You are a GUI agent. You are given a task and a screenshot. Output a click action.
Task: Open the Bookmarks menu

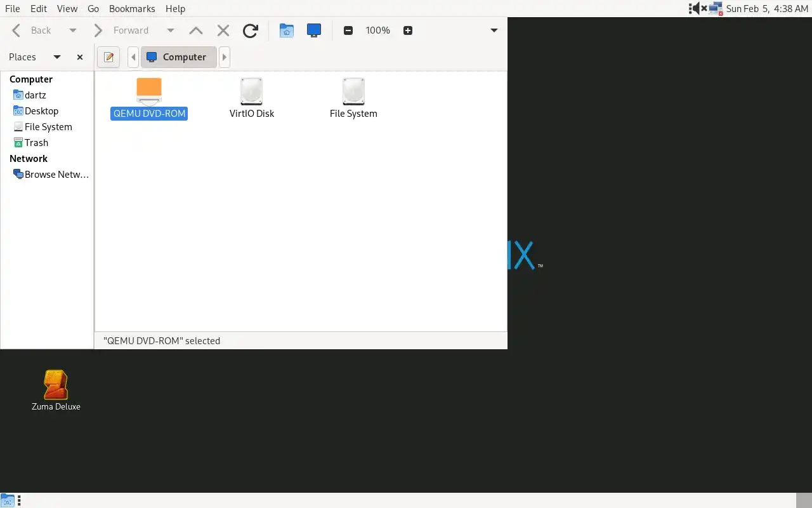point(132,8)
